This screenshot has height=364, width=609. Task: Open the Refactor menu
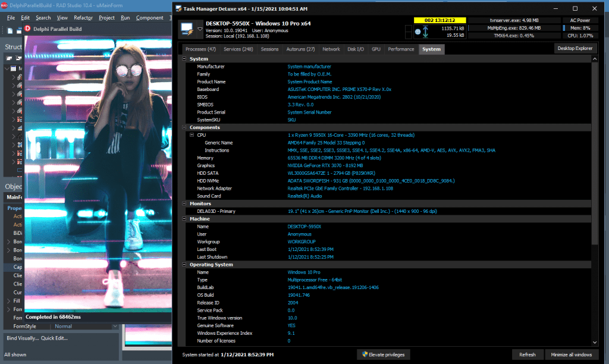pos(83,18)
